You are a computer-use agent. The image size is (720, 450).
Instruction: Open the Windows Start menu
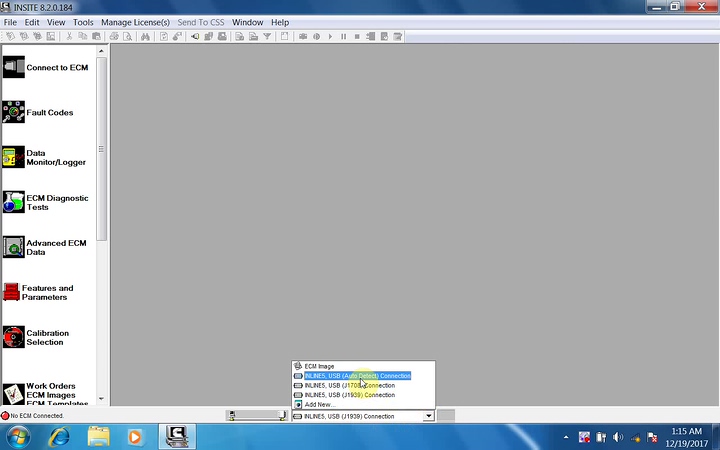[x=18, y=437]
